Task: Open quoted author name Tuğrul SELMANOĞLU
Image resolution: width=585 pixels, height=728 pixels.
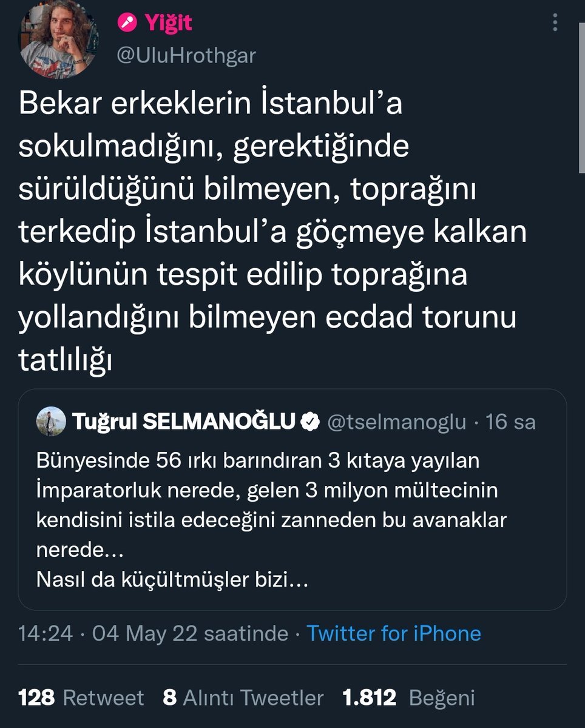Action: (183, 421)
